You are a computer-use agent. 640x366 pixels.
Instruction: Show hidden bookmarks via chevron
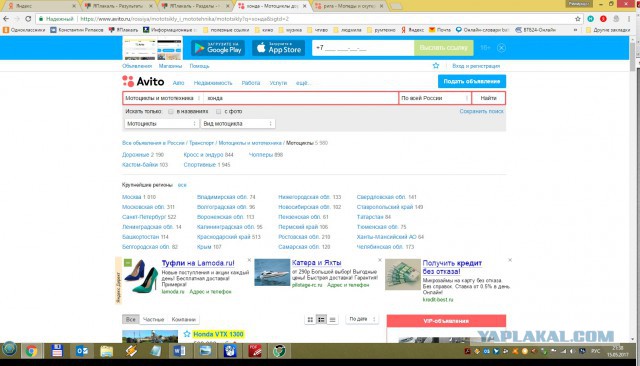575,30
